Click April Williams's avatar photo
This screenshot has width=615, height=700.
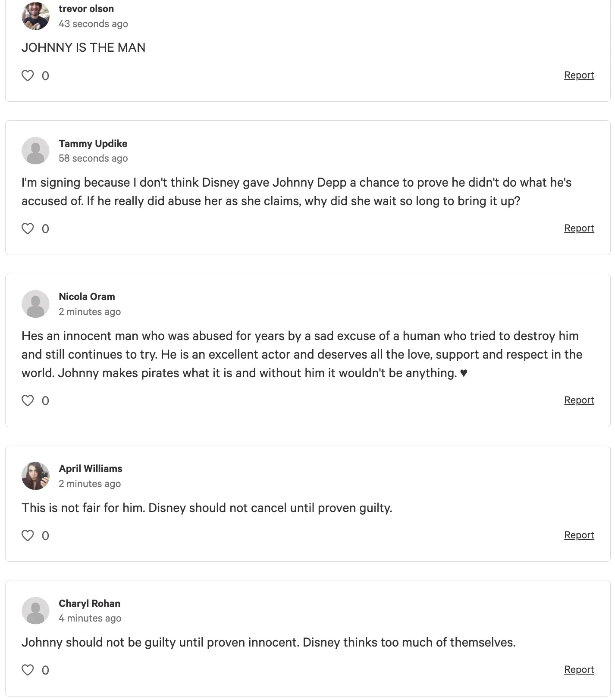tap(35, 476)
